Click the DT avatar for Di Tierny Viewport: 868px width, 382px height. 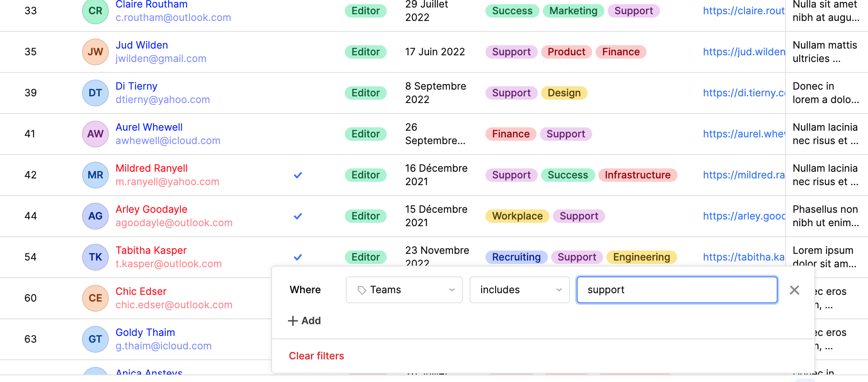click(x=95, y=93)
